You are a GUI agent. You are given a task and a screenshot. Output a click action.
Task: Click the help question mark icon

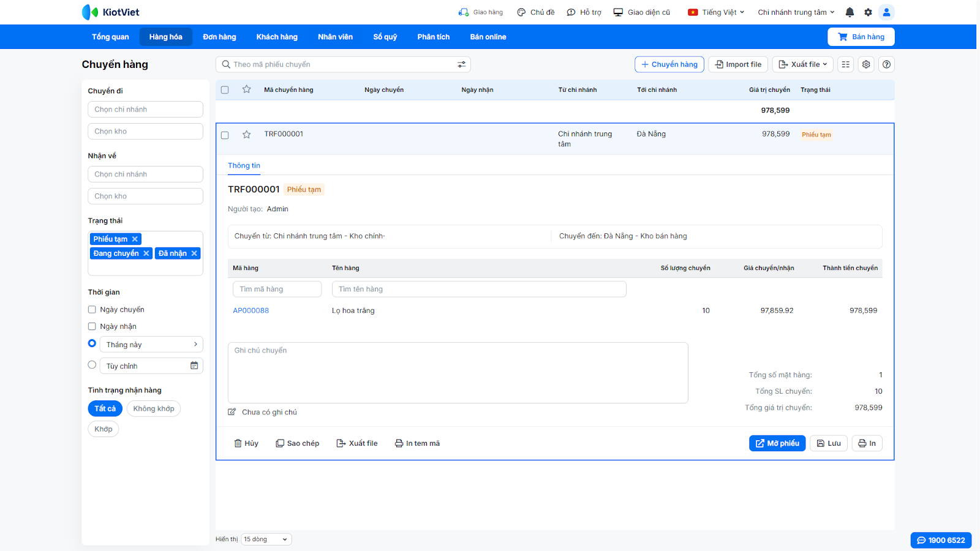click(886, 64)
